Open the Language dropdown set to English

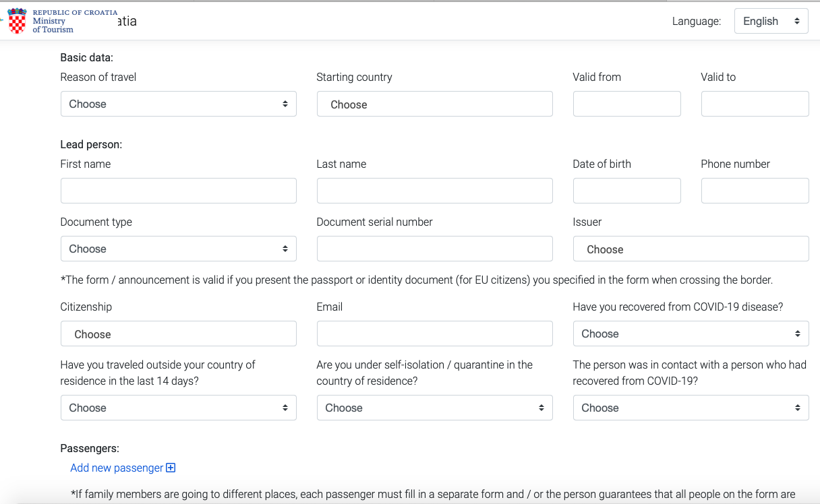pyautogui.click(x=771, y=21)
